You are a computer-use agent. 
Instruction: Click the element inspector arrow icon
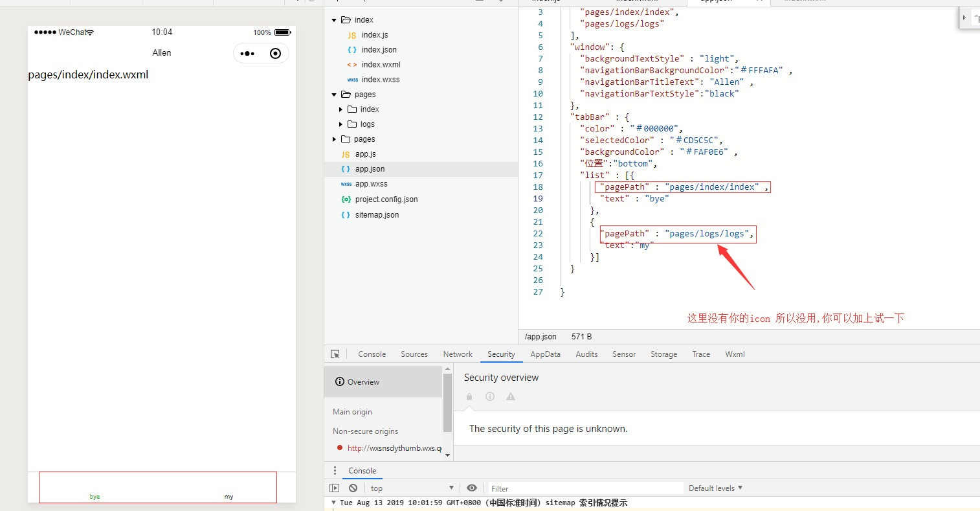335,354
